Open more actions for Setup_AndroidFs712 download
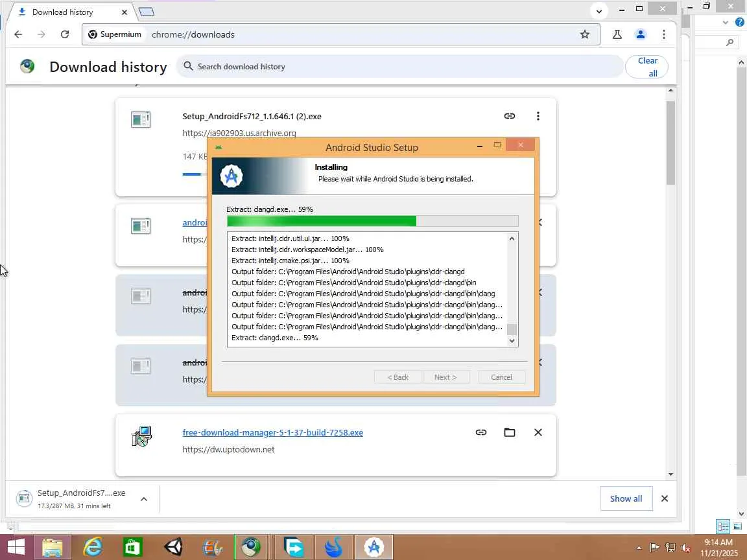 point(538,116)
